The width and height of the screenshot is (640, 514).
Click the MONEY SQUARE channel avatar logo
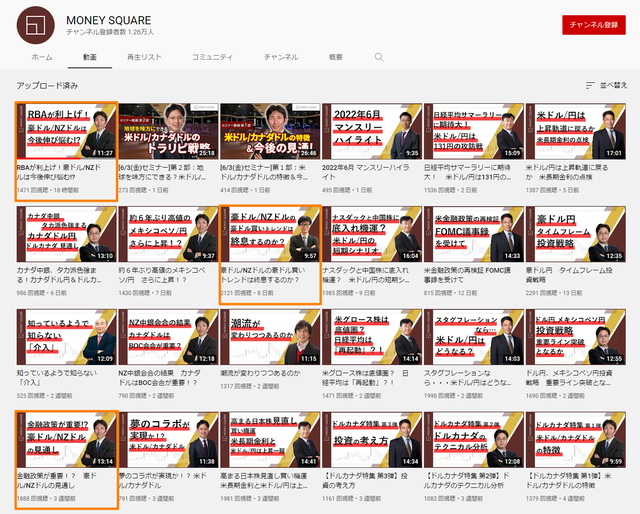[x=36, y=25]
